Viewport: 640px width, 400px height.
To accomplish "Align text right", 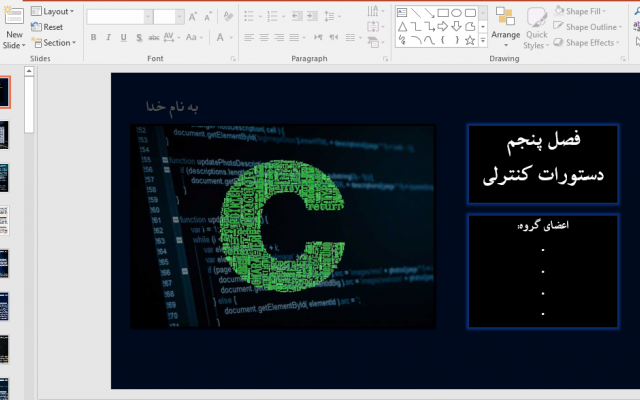I will click(x=279, y=38).
